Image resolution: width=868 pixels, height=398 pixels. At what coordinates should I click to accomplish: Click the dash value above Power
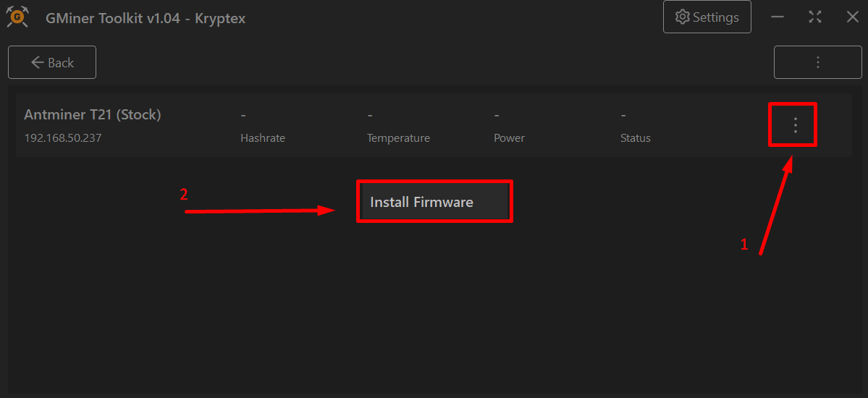tap(497, 115)
